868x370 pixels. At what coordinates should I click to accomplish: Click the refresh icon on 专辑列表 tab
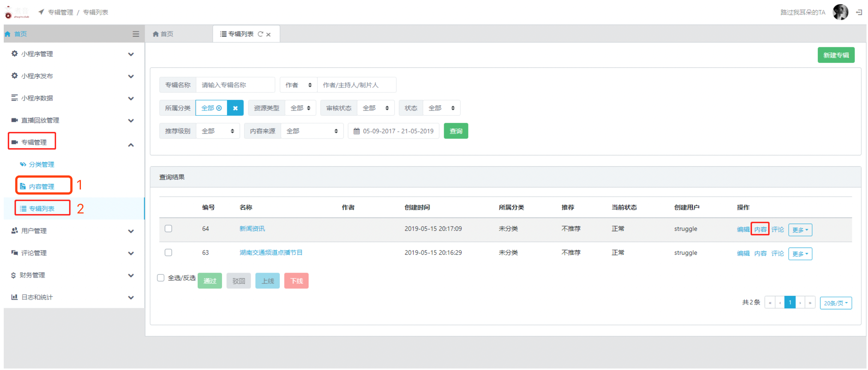[x=260, y=34]
